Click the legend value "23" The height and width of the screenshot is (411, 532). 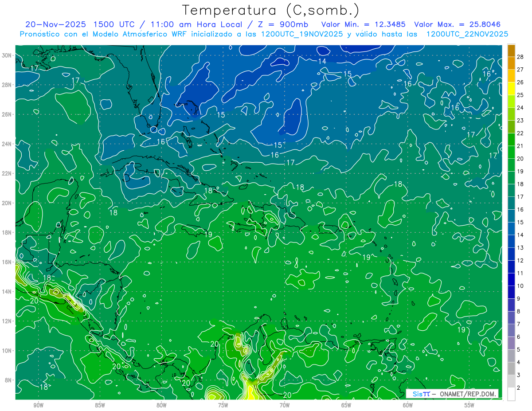click(x=520, y=120)
